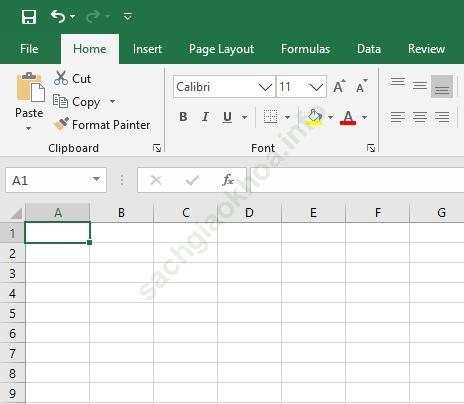Toggle Bottom Align button
Image resolution: width=464 pixels, height=404 pixels.
[x=442, y=87]
